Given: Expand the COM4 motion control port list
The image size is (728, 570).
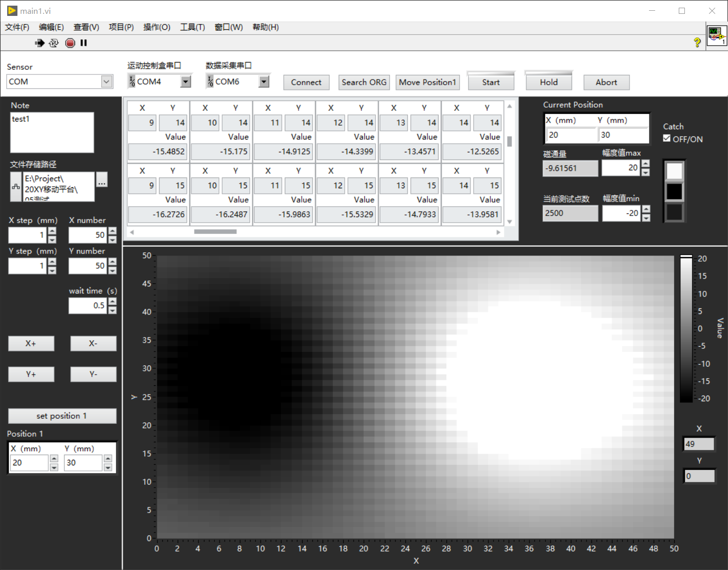Looking at the screenshot, I should [x=186, y=82].
